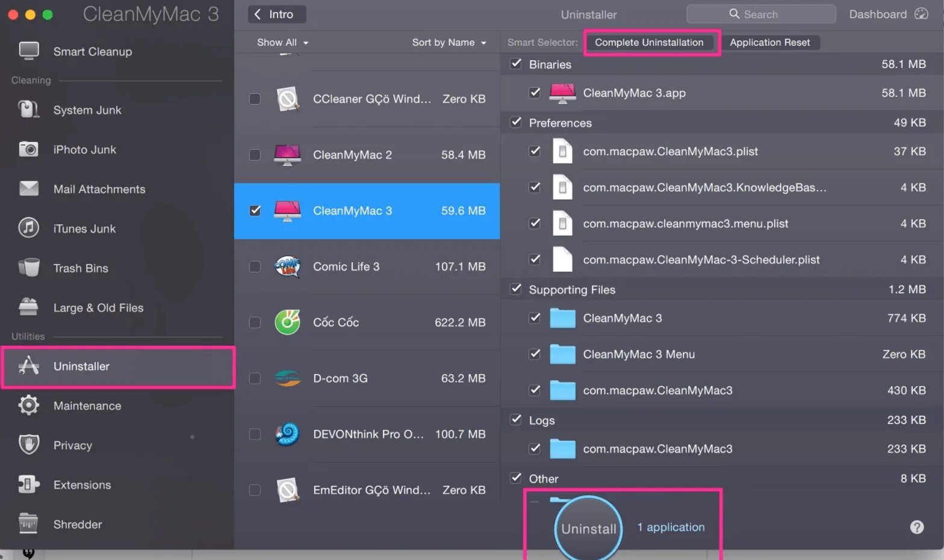Select Mail Attachments in the sidebar

click(117, 189)
